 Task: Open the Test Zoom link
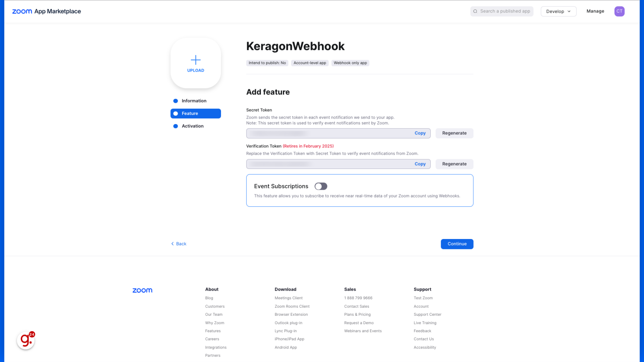[x=423, y=298]
